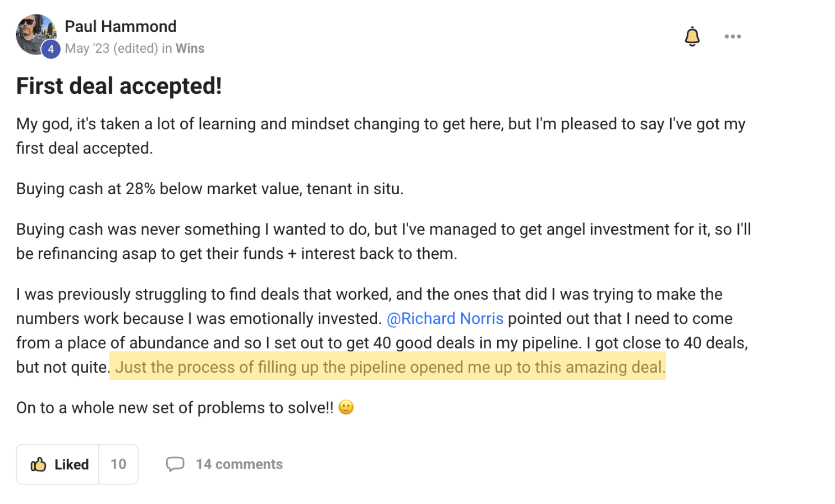
Task: Click the "My god, it's taken" opening paragraph
Action: click(x=381, y=136)
